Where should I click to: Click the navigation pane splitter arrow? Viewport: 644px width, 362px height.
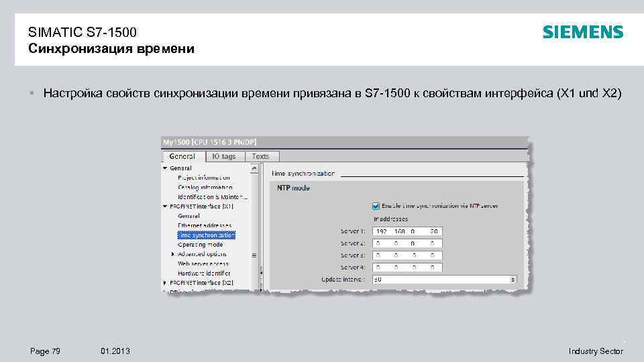click(x=261, y=273)
